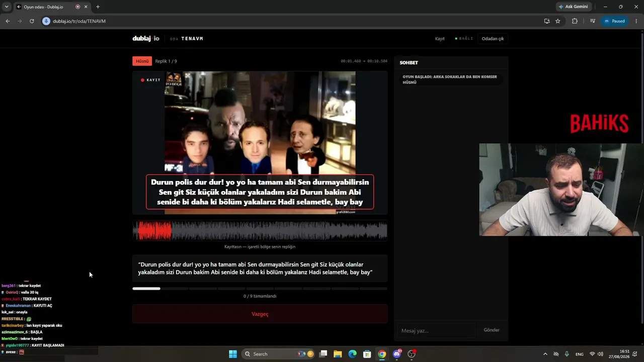Click the Eneskahraman KAYUTI AÇ chat line
The height and width of the screenshot is (362, 644).
(x=27, y=306)
